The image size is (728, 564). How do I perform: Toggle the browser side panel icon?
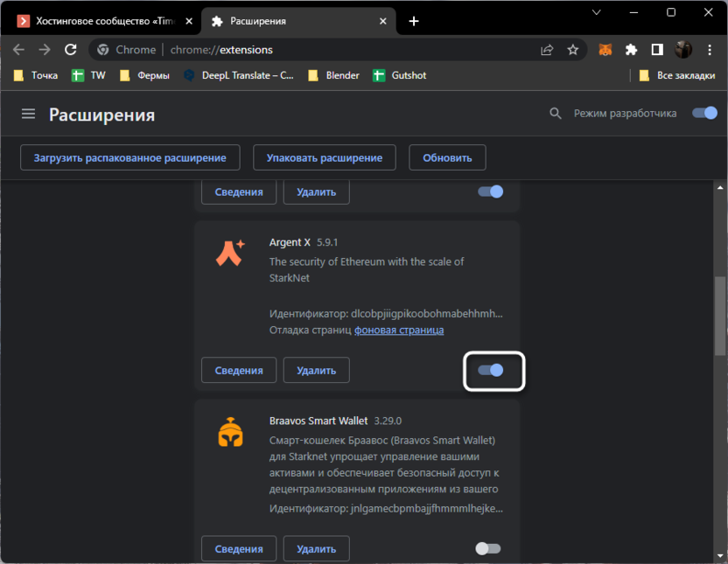[657, 50]
